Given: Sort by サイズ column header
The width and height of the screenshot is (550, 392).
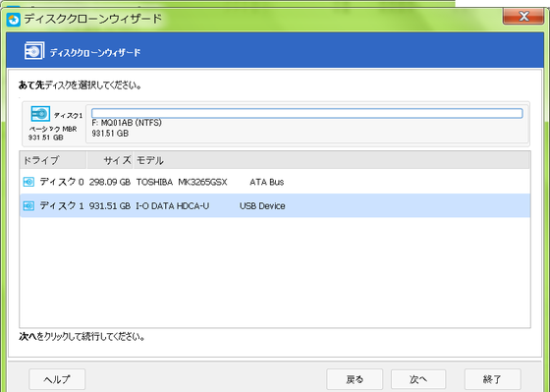Looking at the screenshot, I should (x=110, y=160).
